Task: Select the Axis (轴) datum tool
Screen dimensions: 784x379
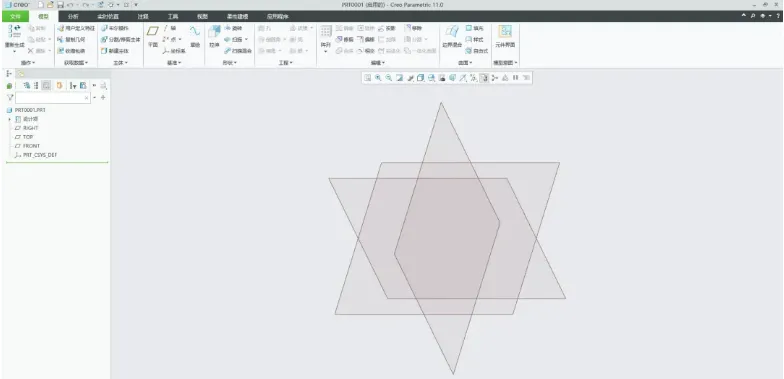Action: click(170, 28)
